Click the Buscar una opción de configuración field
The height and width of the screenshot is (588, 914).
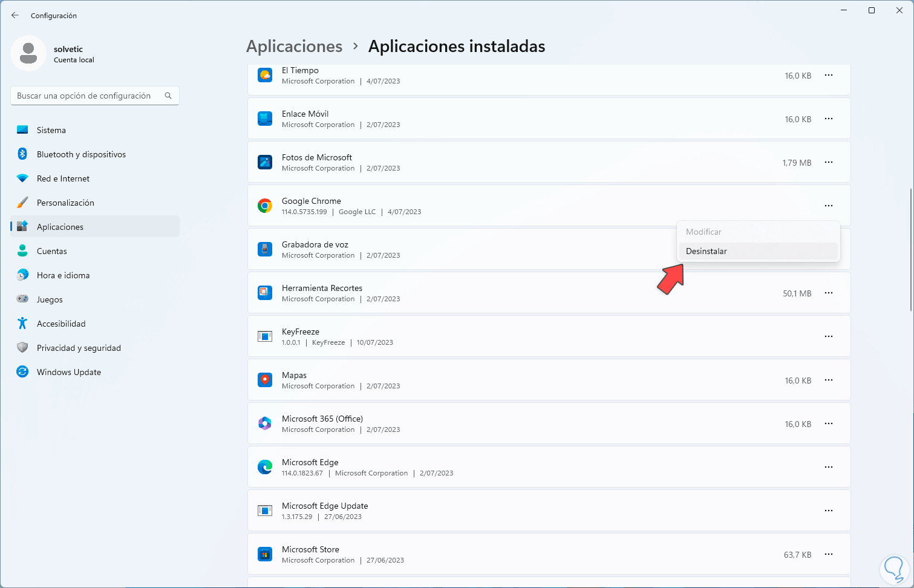tap(95, 96)
